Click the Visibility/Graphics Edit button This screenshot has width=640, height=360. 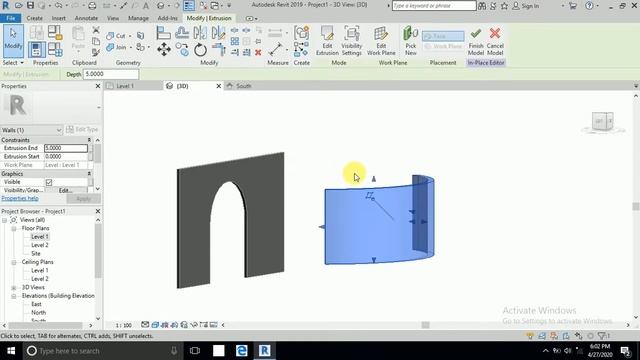tap(65, 190)
